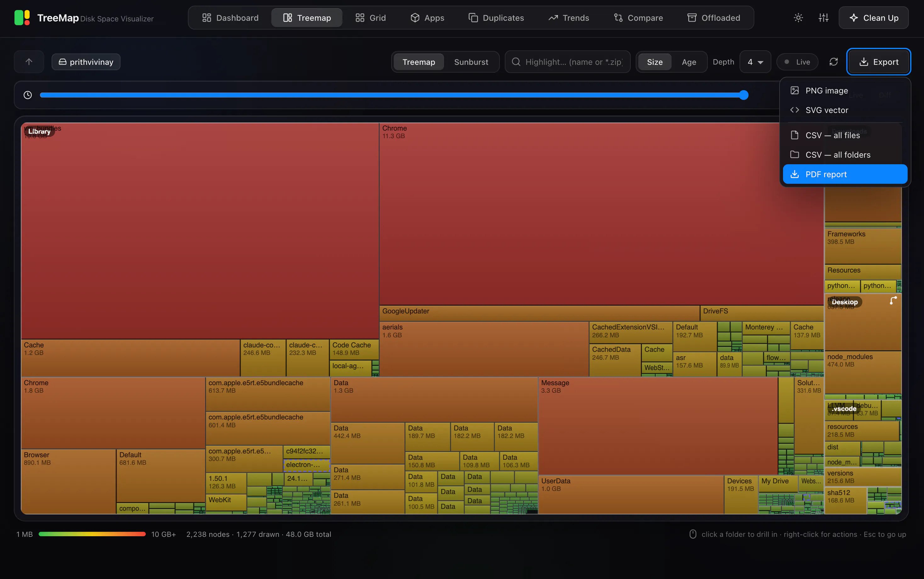924x579 pixels.
Task: Click the search magnifier icon
Action: click(516, 62)
